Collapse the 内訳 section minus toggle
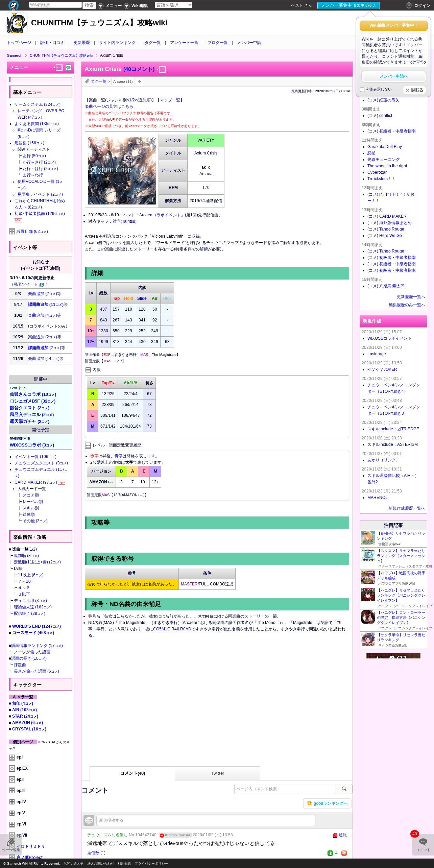This screenshot has width=434, height=868. pyautogui.click(x=88, y=370)
